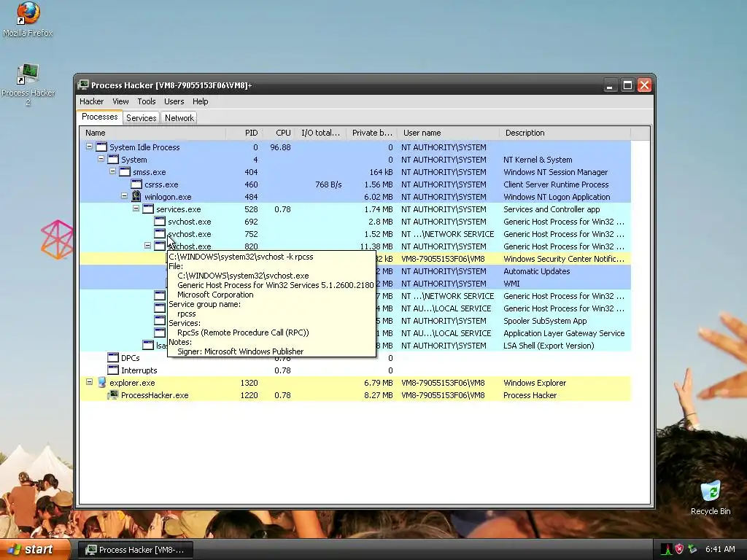The image size is (747, 560).
Task: Collapse the services.exe tree node
Action: click(136, 209)
